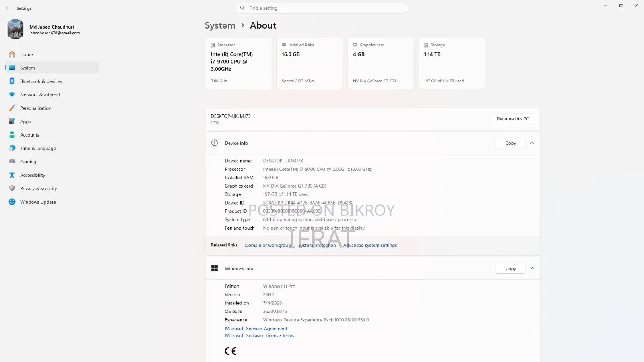
Task: Open Accounts settings in sidebar
Action: (x=52, y=135)
